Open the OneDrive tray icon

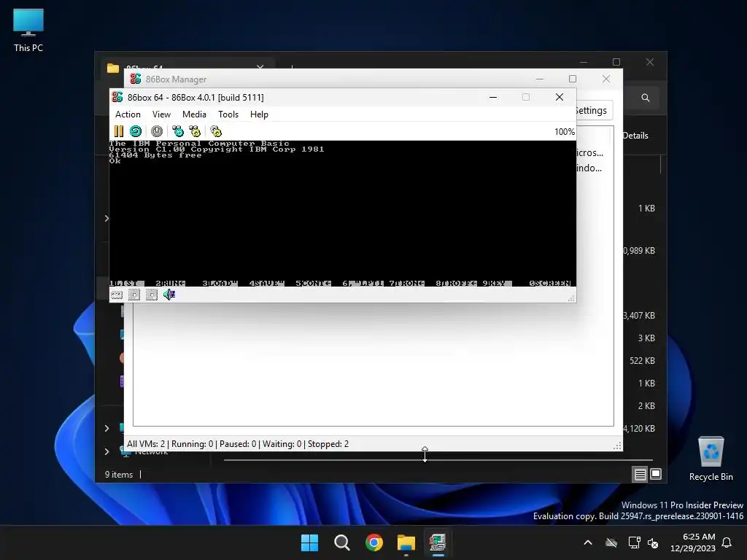(611, 542)
